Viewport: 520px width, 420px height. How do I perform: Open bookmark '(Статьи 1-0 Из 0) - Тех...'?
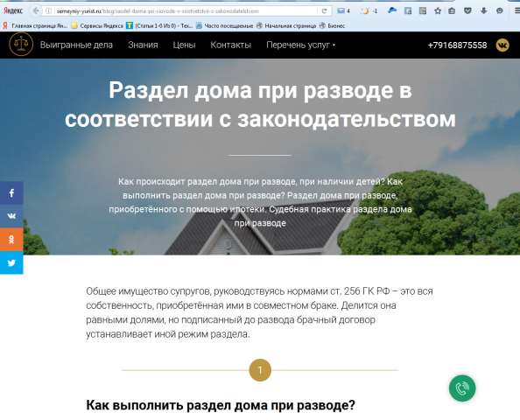(x=159, y=25)
